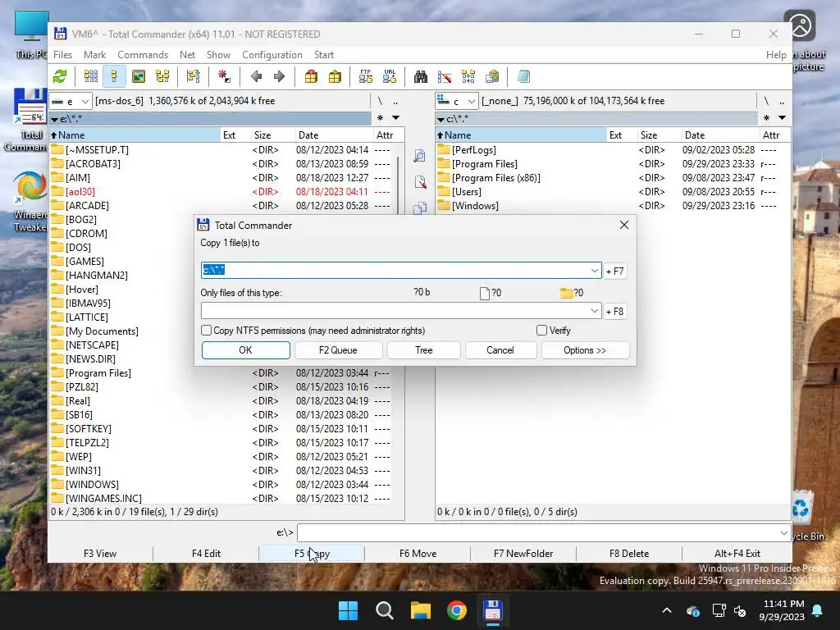The image size is (840, 630).
Task: Open the URL new connection toolbar icon
Action: point(390,76)
